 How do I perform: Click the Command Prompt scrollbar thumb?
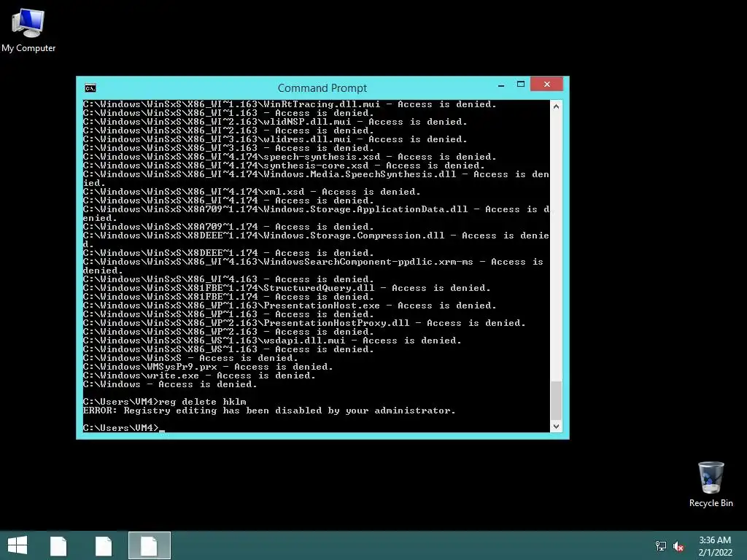(556, 400)
